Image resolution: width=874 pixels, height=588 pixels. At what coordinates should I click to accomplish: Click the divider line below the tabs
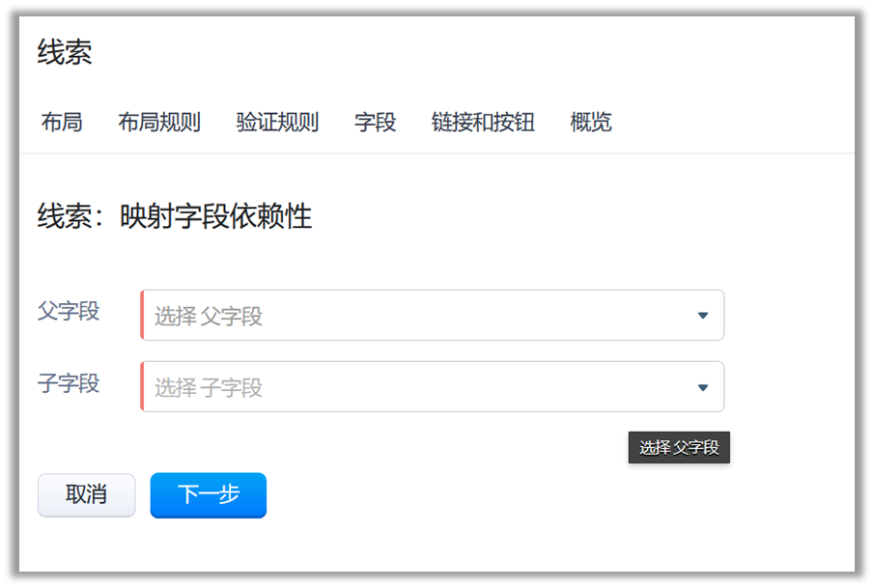(x=437, y=153)
